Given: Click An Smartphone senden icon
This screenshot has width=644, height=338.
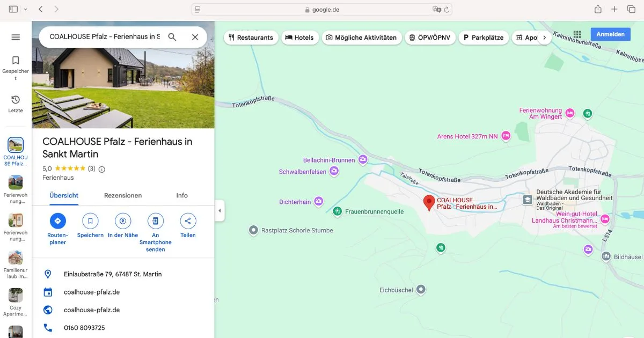Looking at the screenshot, I should tap(156, 221).
